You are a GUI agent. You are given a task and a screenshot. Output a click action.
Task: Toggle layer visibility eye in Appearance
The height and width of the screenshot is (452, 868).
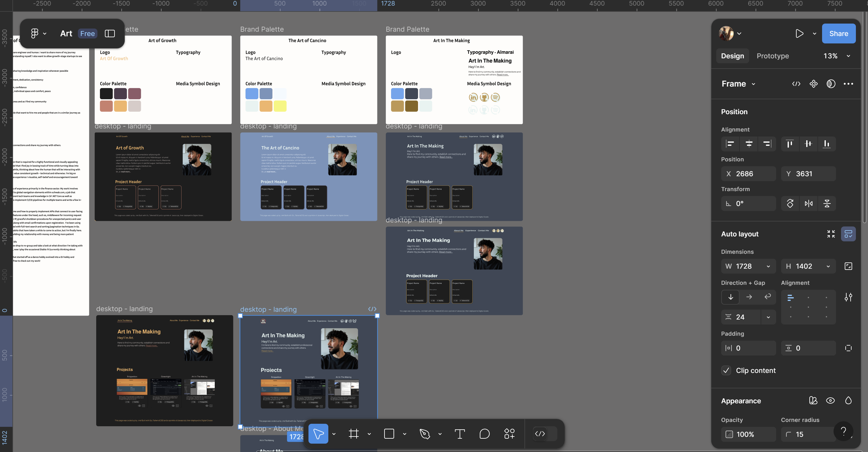[830, 401]
